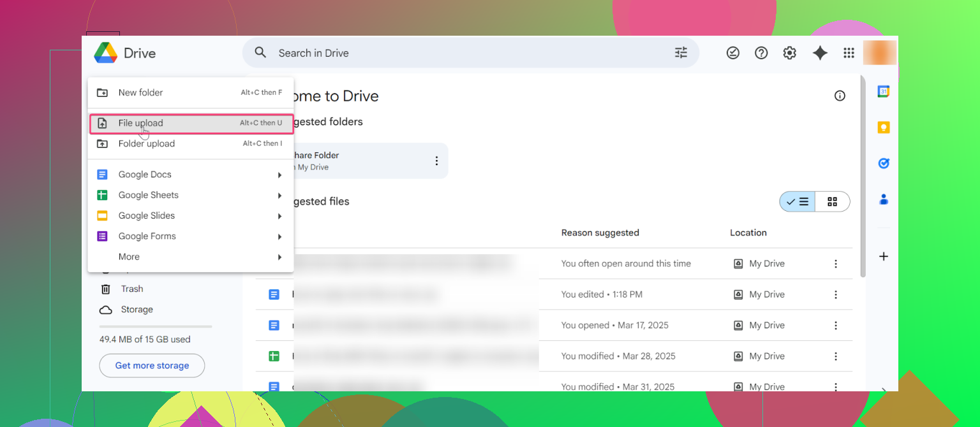The height and width of the screenshot is (427, 980).
Task: Click the 'Reason suggested' column header
Action: pos(600,233)
